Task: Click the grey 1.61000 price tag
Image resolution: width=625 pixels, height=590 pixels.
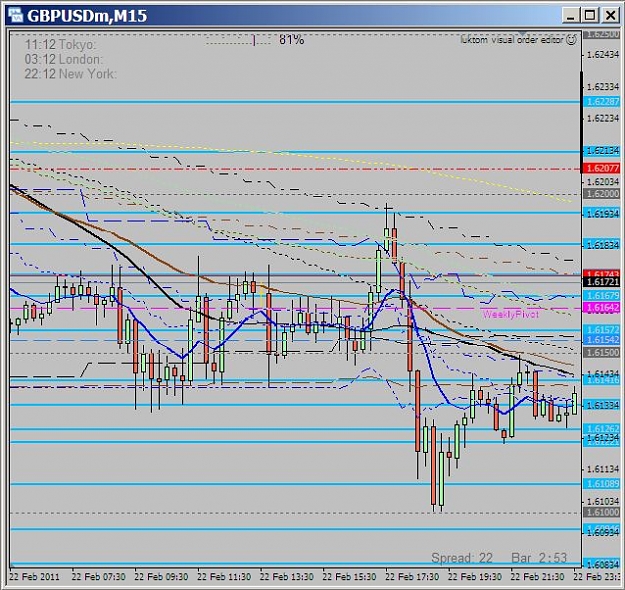Action: pos(602,512)
